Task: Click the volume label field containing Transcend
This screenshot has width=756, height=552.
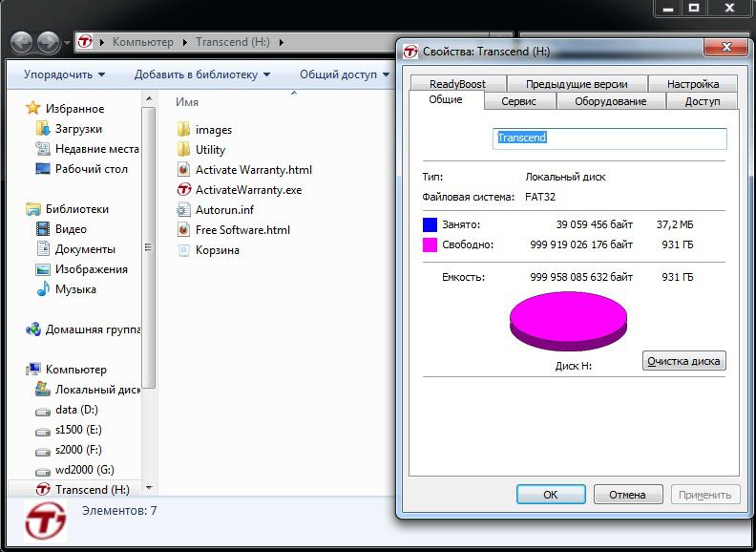Action: tap(609, 138)
